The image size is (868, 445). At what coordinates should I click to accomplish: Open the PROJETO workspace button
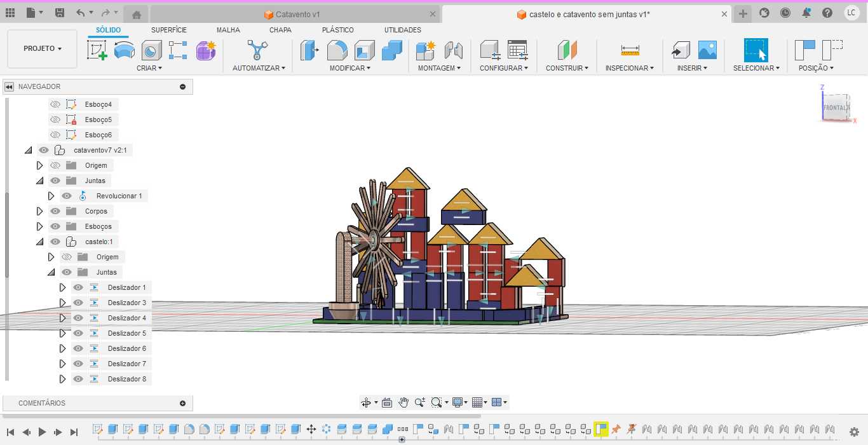point(43,48)
